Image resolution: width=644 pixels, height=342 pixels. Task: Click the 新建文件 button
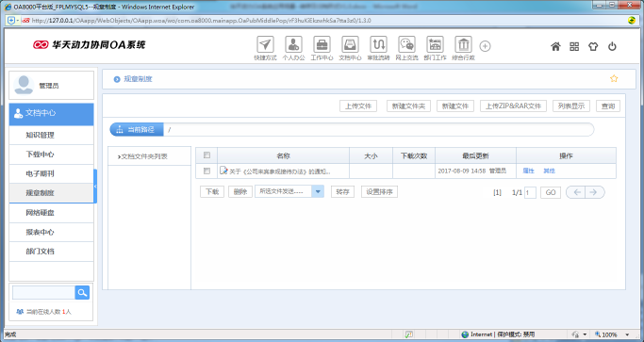coord(455,106)
